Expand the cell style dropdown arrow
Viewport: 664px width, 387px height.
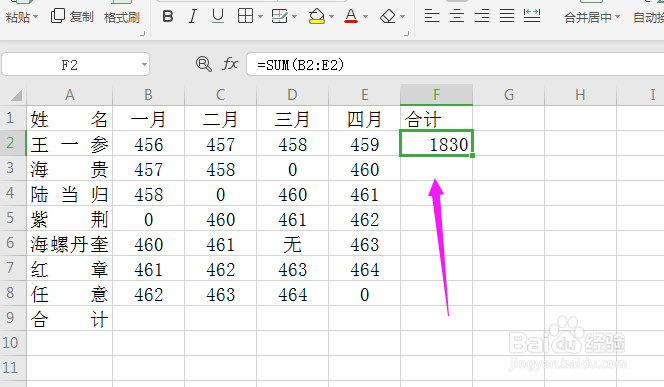coord(294,17)
